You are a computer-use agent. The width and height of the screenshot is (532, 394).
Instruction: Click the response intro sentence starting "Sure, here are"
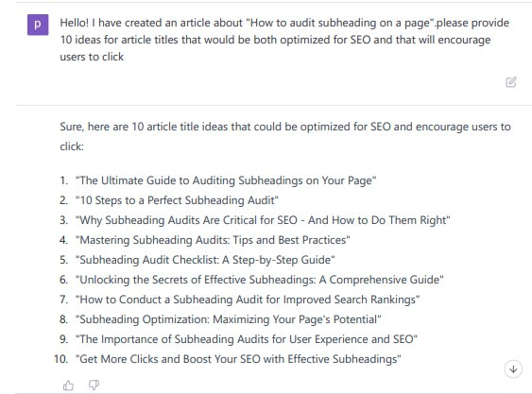pos(285,136)
